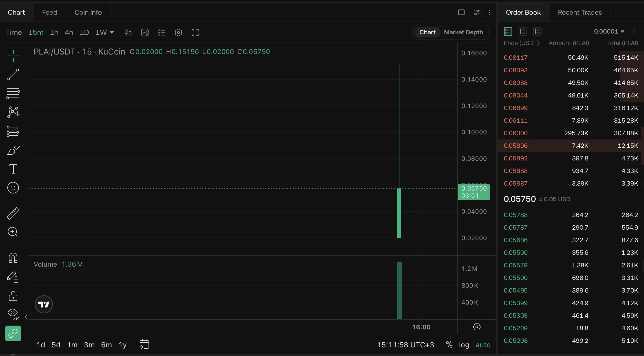Image resolution: width=644 pixels, height=356 pixels.
Task: Toggle lock all drawing tools
Action: (x=13, y=296)
